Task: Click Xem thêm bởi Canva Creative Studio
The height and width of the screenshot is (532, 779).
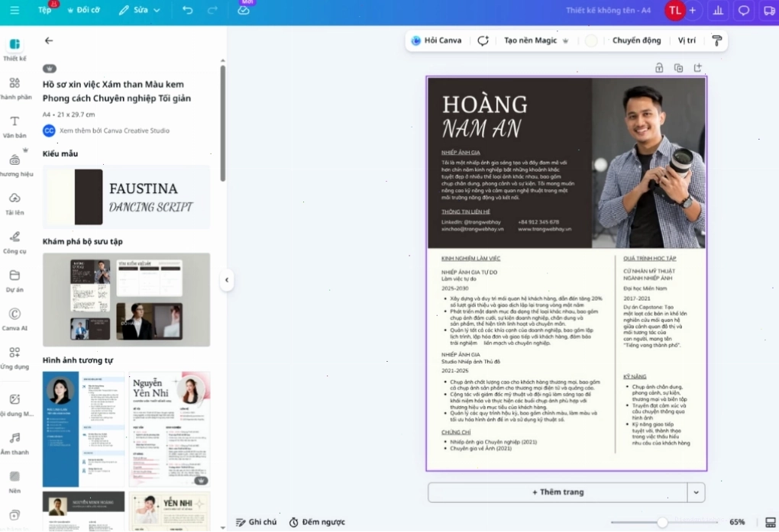Action: pos(115,131)
